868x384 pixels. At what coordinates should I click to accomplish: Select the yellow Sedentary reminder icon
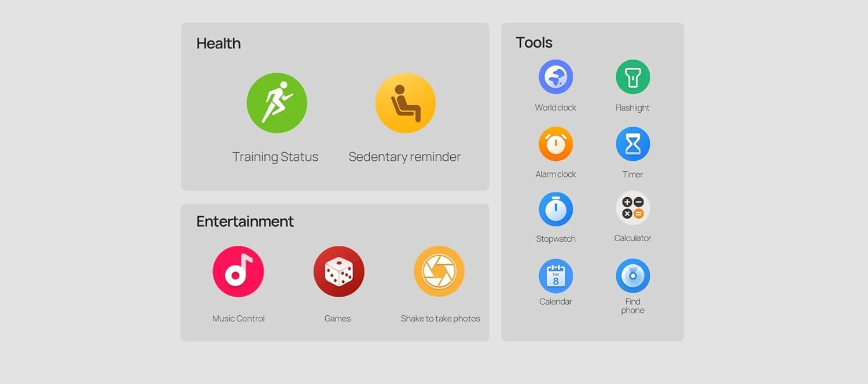(405, 103)
